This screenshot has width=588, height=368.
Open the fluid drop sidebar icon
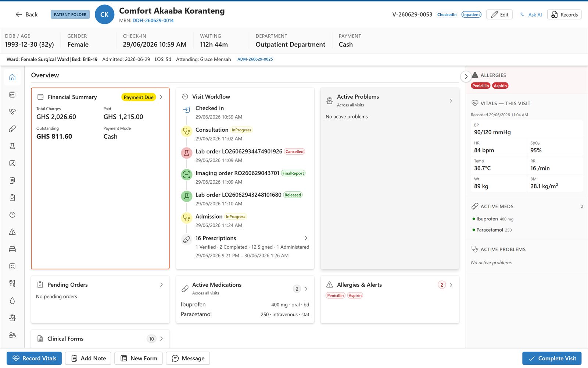click(12, 301)
